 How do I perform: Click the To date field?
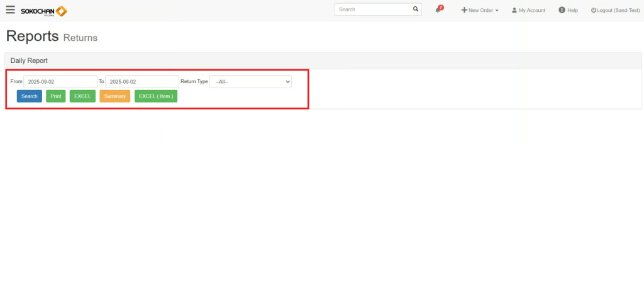[x=142, y=82]
